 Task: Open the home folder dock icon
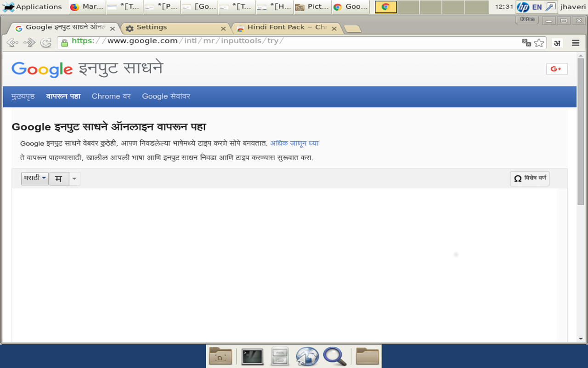[220, 356]
